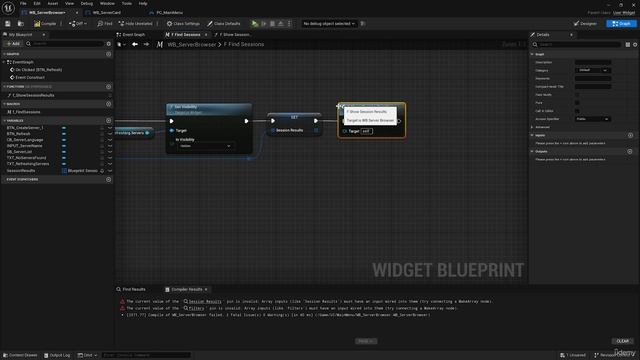Open In Visibility dropdown on Set Visibility node

[205, 146]
